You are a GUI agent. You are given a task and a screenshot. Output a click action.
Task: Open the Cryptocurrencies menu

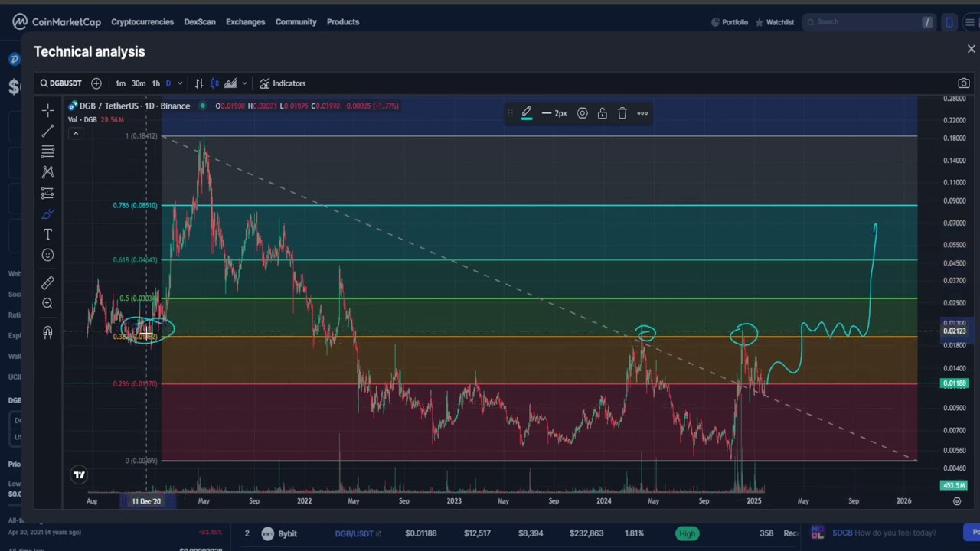point(142,22)
